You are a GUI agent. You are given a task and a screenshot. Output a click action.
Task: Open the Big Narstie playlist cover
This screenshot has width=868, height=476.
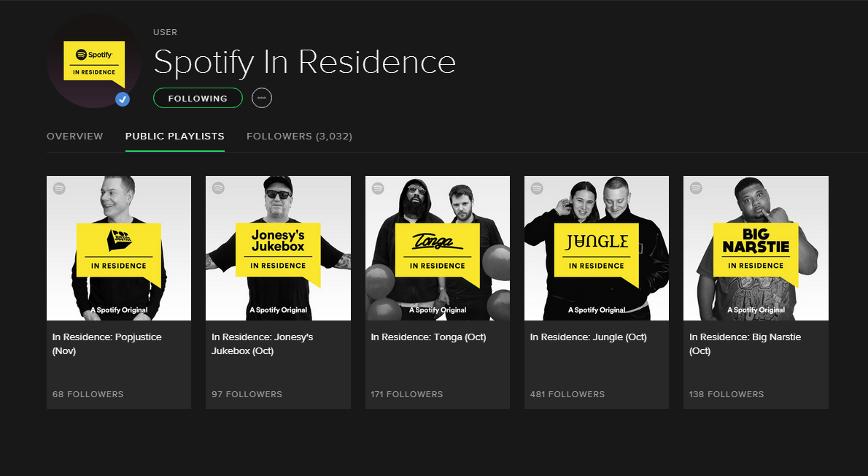point(756,248)
